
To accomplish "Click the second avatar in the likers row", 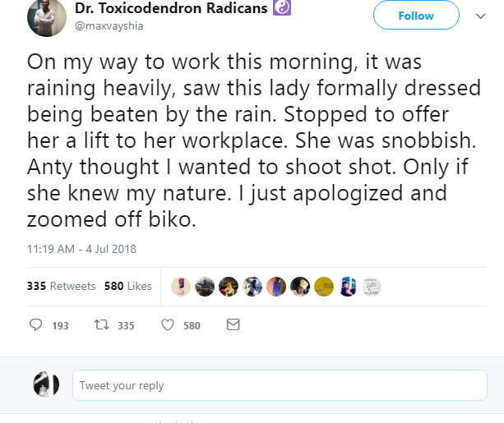I will click(205, 286).
